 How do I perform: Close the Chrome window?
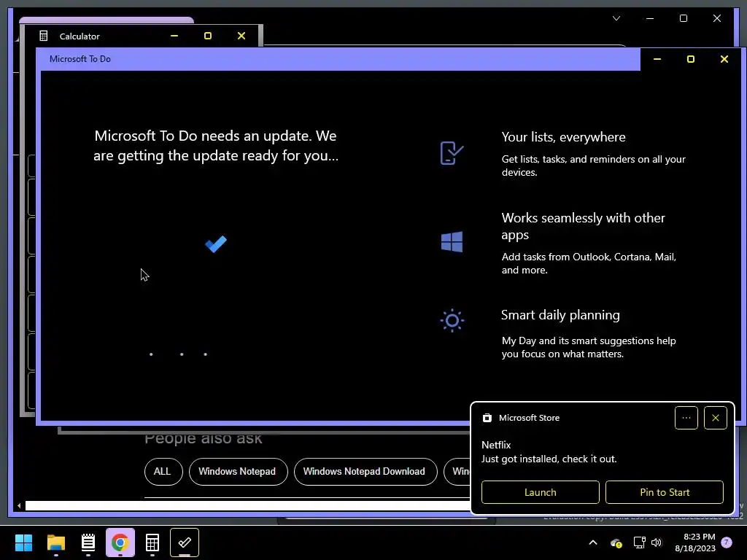click(716, 18)
